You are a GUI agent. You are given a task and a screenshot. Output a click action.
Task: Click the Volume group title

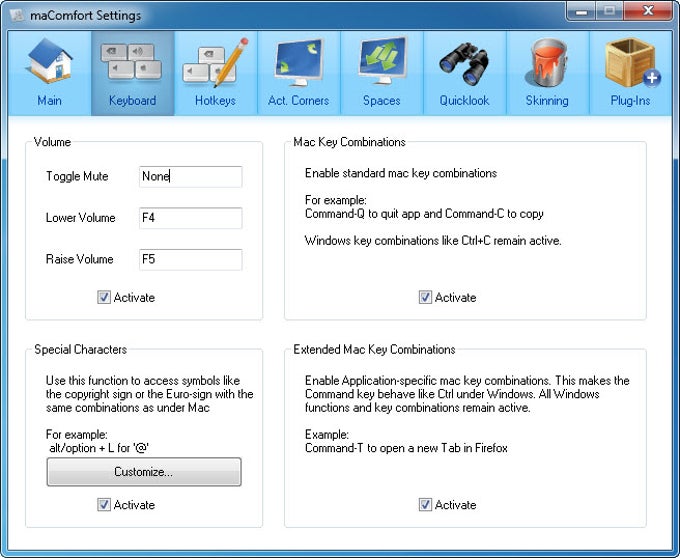click(x=52, y=142)
